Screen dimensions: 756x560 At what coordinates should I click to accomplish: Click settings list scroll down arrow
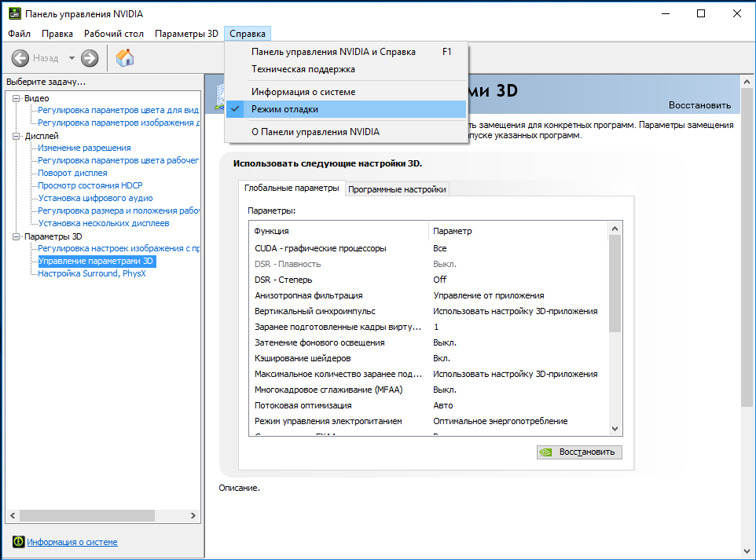(615, 429)
